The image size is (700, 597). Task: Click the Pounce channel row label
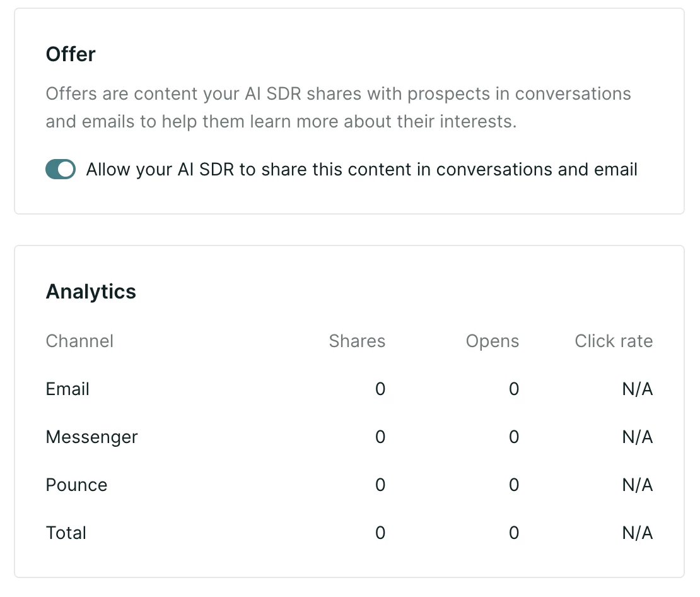pyautogui.click(x=76, y=485)
